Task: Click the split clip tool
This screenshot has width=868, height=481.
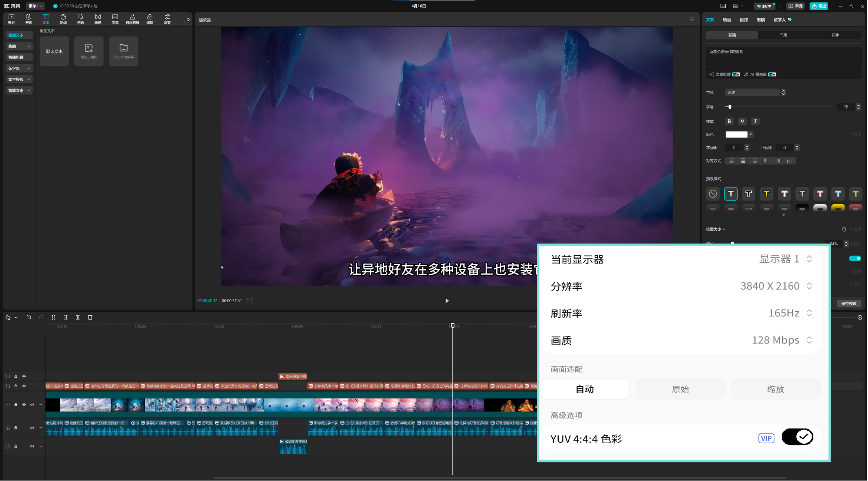Action: (53, 317)
